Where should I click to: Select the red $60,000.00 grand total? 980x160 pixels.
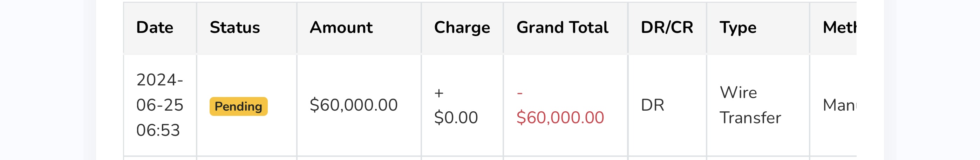(x=560, y=117)
